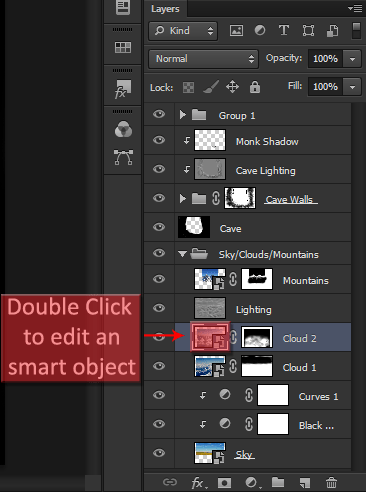Viewport: 366px width, 492px height.
Task: Open the Fill slider dropdown arrow
Action: tap(352, 87)
